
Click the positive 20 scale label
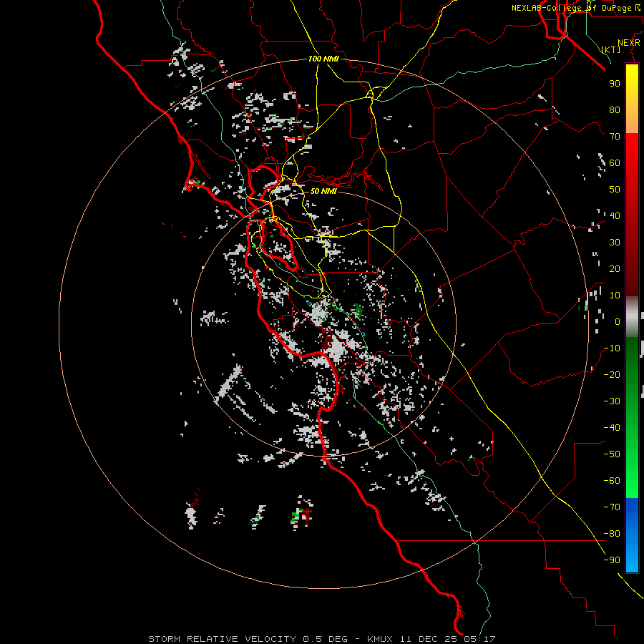pos(615,268)
